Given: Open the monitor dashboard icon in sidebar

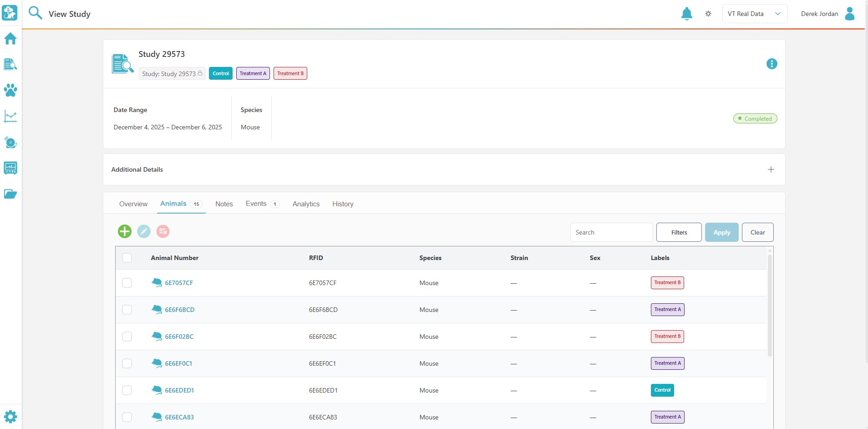Looking at the screenshot, I should [x=10, y=168].
